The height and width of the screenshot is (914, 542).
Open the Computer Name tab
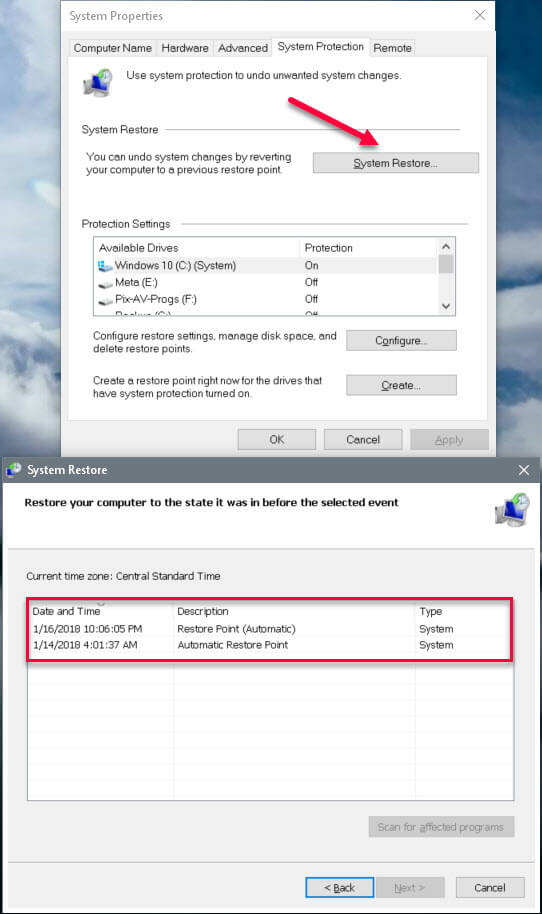112,48
